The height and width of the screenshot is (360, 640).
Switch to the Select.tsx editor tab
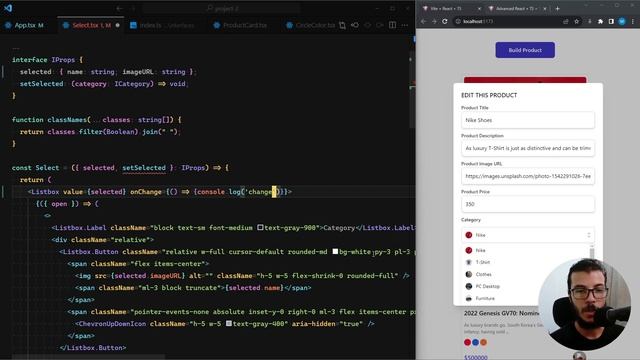(91, 25)
